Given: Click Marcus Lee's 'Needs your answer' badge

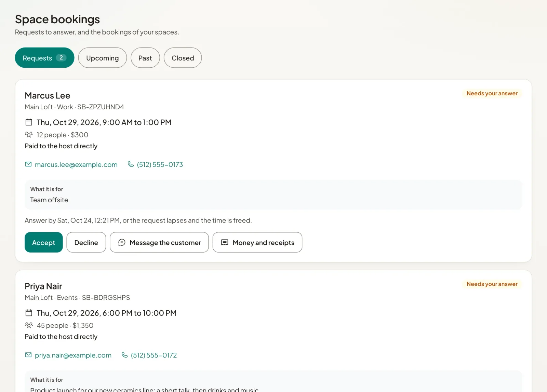Looking at the screenshot, I should coord(492,93).
